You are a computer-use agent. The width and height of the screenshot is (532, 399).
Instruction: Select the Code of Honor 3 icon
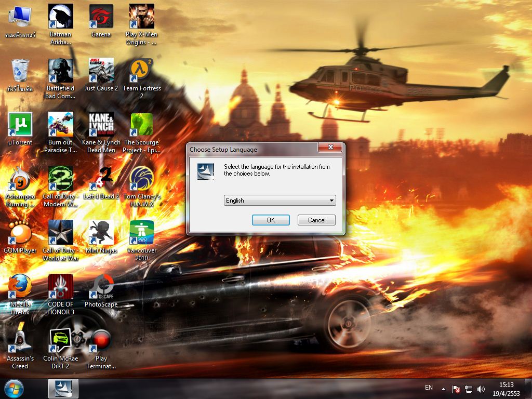pyautogui.click(x=60, y=295)
